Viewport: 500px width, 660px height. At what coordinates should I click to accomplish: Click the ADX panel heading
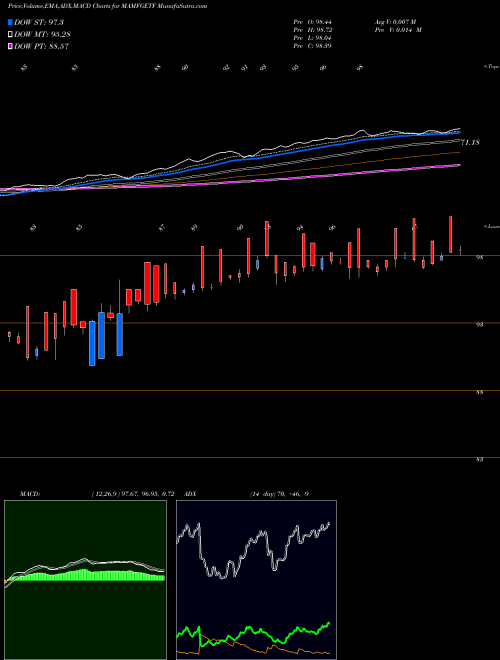[190, 494]
